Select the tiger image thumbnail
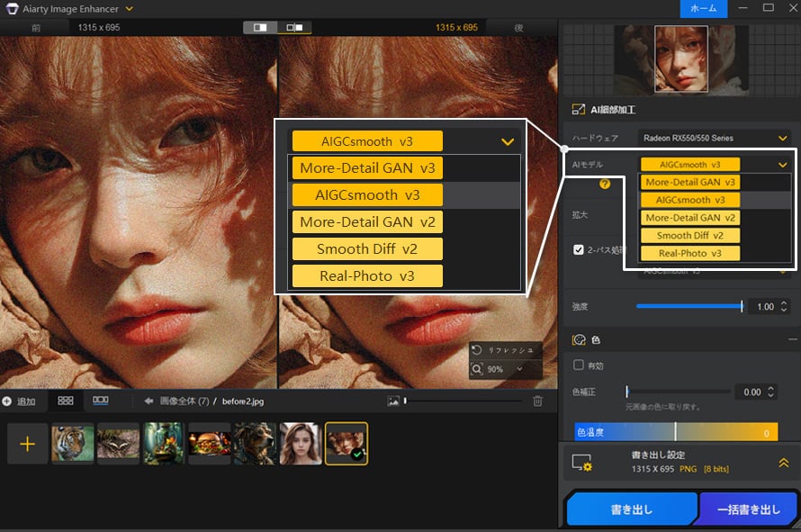 [73, 444]
